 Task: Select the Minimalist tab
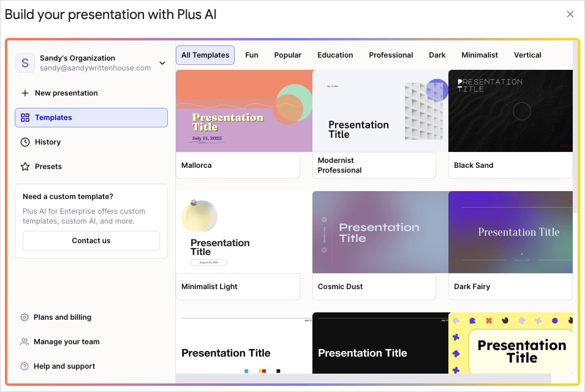coord(480,55)
